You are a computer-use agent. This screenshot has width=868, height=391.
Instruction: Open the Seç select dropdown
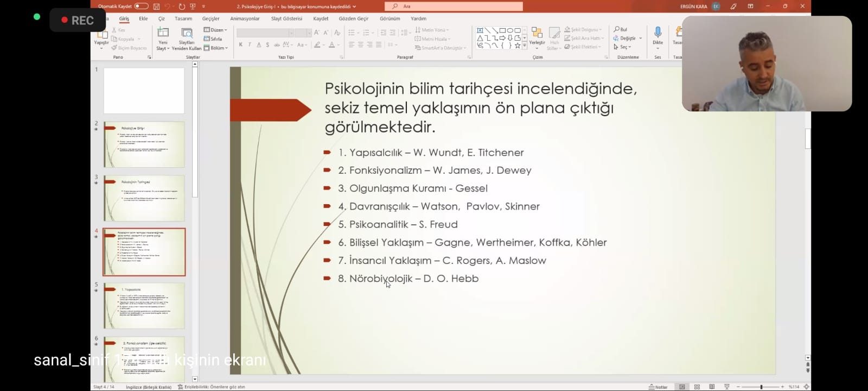pyautogui.click(x=622, y=47)
